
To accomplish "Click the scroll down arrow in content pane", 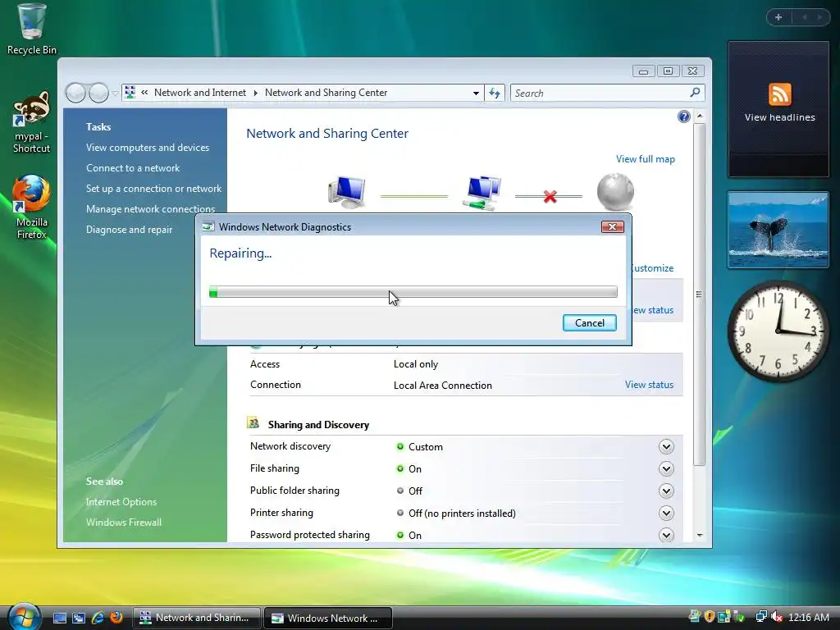I will (700, 535).
